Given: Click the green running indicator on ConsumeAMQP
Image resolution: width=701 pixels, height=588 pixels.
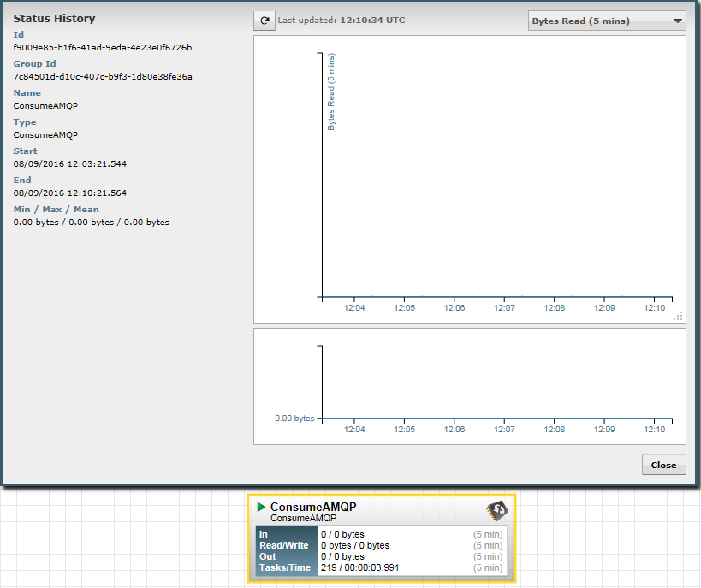Looking at the screenshot, I should [x=262, y=506].
